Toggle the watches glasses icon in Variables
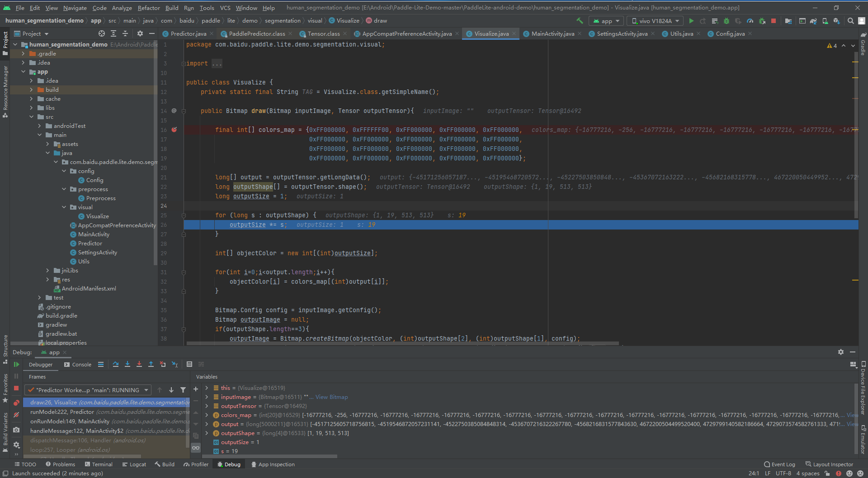Image resolution: width=868 pixels, height=478 pixels. click(196, 447)
